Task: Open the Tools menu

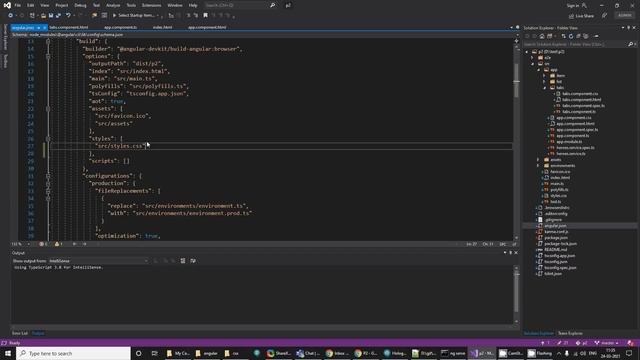Action: point(131,5)
